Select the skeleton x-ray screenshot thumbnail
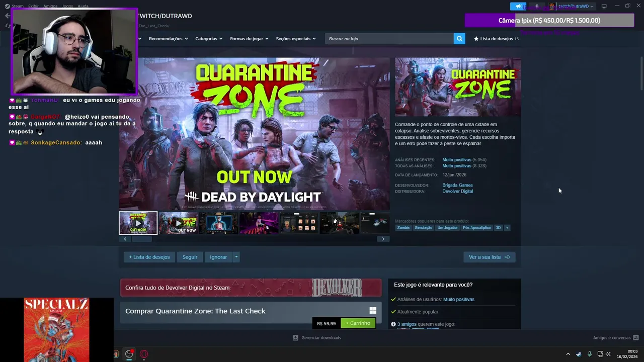Viewport: 644px width, 362px height. pos(218,223)
